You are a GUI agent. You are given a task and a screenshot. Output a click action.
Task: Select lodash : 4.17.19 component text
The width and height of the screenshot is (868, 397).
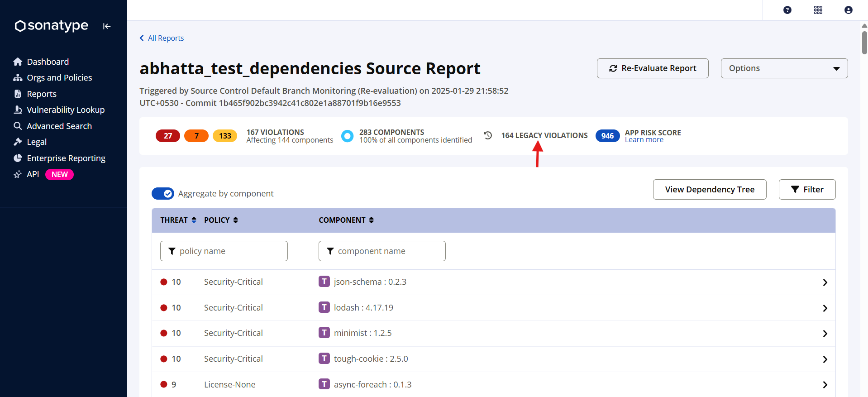[x=363, y=308]
